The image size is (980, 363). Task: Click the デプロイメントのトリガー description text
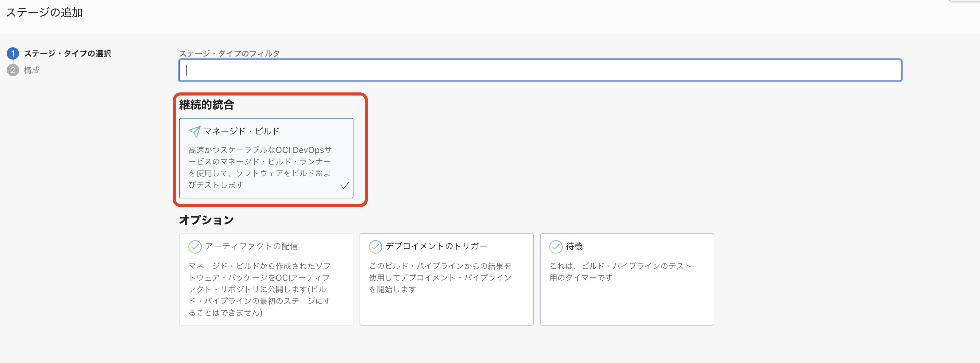[440, 277]
